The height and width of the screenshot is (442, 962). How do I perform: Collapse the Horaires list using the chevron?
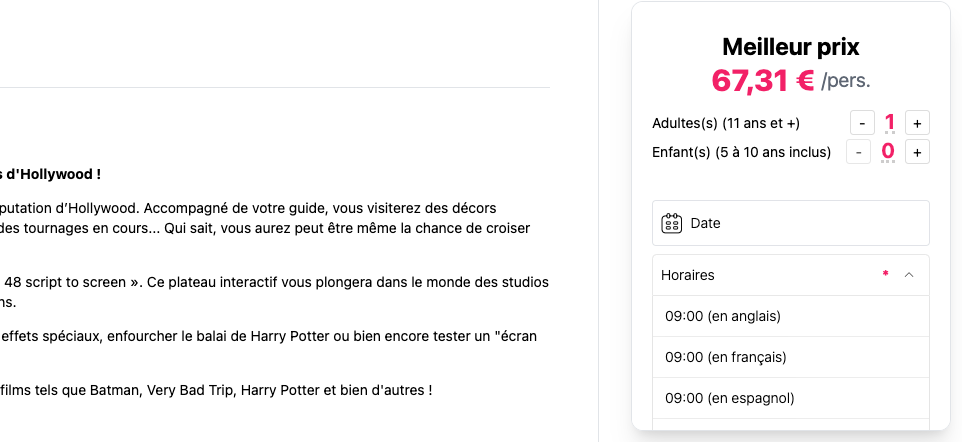click(909, 275)
